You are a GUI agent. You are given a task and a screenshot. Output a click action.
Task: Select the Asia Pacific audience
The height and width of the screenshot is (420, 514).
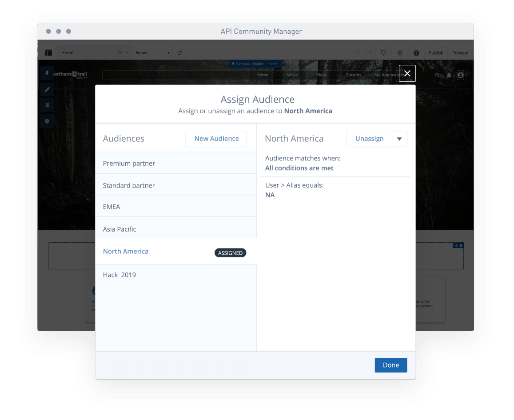click(x=119, y=229)
